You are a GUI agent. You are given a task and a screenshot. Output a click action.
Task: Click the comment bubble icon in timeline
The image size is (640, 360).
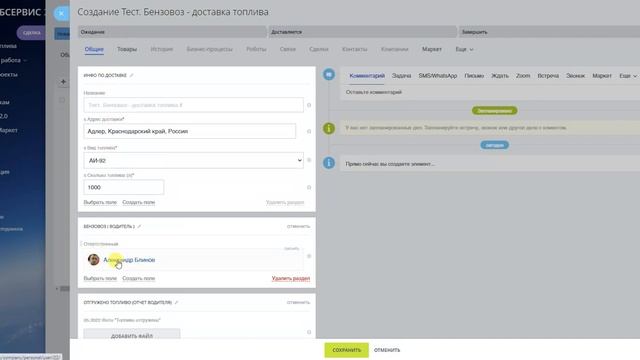pos(329,75)
